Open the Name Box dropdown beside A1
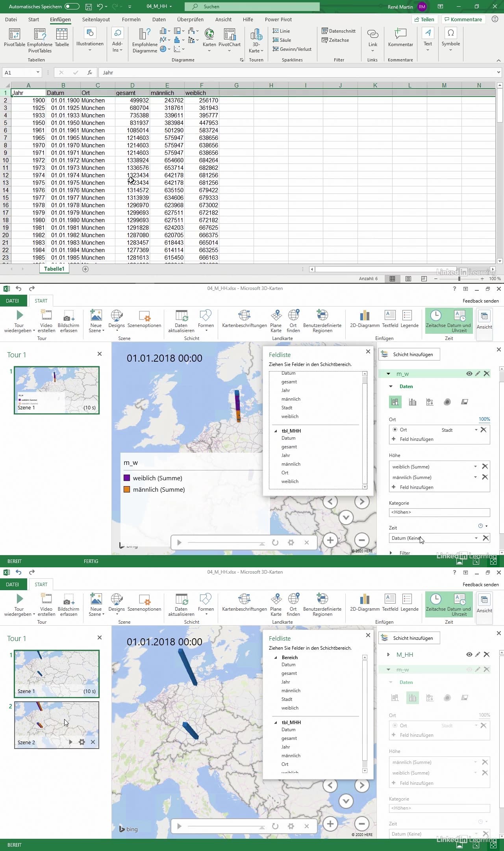The height and width of the screenshot is (851, 504). [38, 72]
